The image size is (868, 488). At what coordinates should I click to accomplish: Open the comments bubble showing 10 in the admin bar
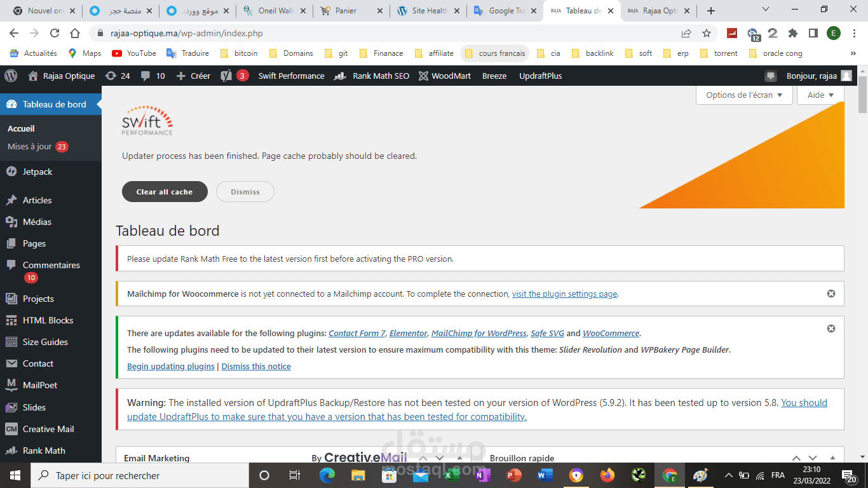coord(153,76)
